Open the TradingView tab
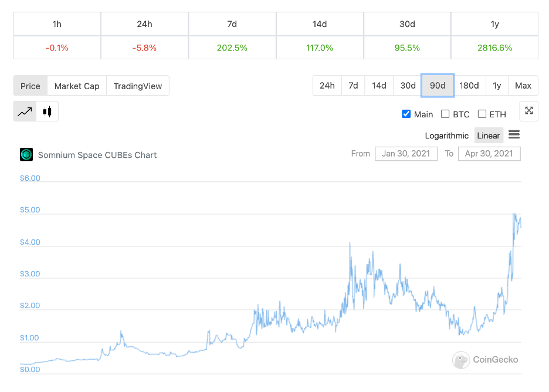 138,86
